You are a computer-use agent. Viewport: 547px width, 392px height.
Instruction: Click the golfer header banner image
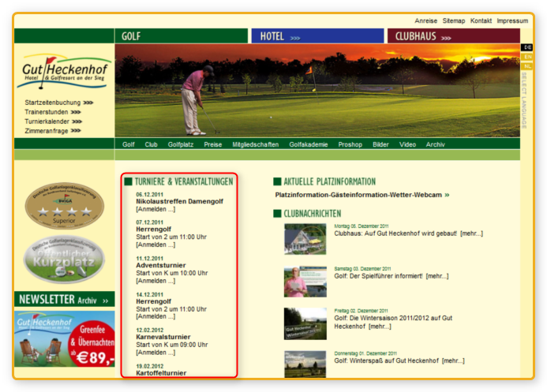coord(317,91)
